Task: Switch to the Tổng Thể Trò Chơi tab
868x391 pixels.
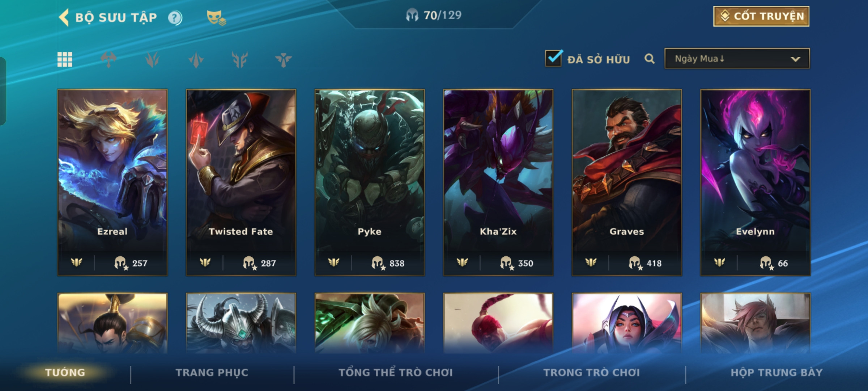Action: [x=396, y=373]
